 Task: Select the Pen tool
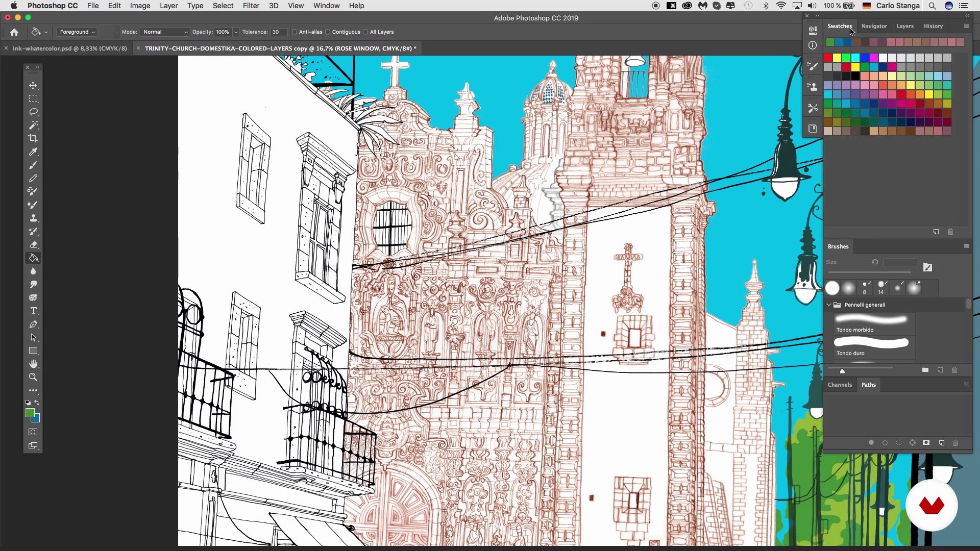33,324
